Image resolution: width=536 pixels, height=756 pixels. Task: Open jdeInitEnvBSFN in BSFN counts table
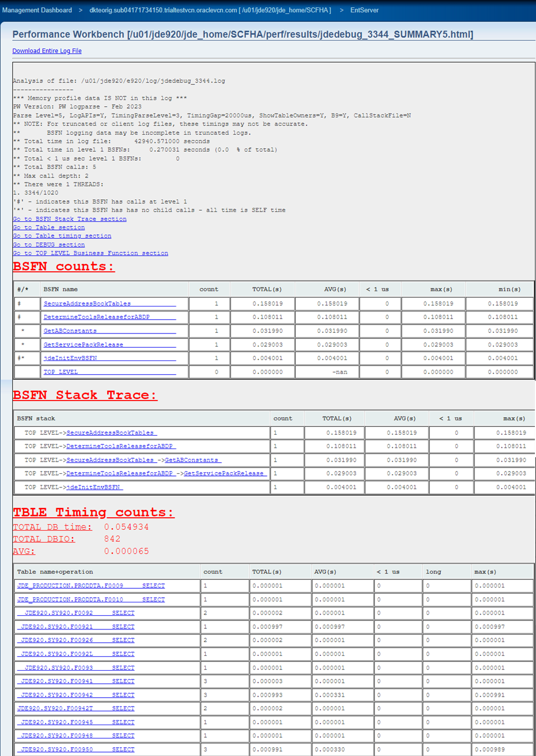coord(110,358)
